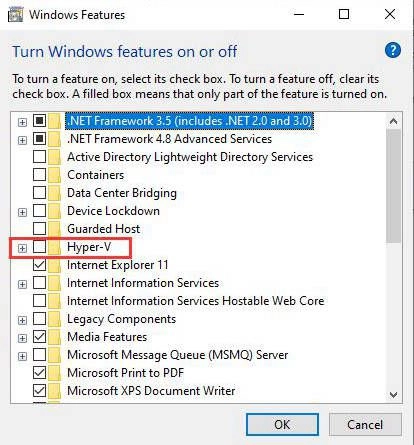Expand the Internet Information Services node
This screenshot has width=414, height=445.
coord(22,284)
